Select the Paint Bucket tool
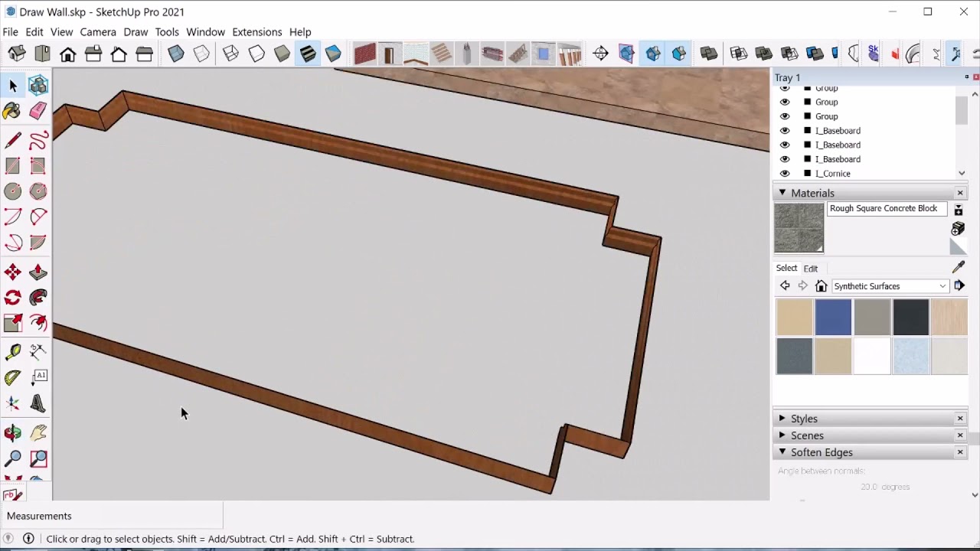Screen dimensions: 980x551 pos(12,111)
